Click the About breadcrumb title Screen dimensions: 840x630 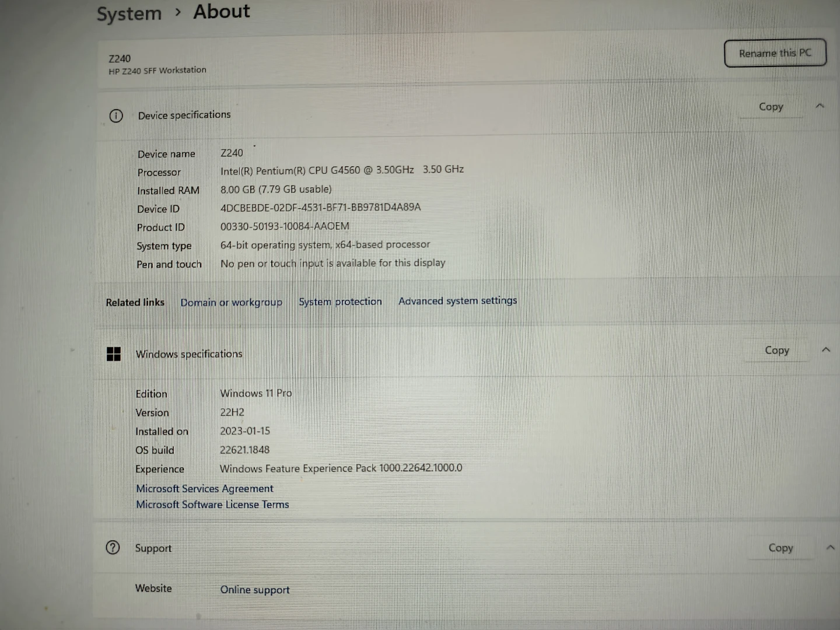222,12
